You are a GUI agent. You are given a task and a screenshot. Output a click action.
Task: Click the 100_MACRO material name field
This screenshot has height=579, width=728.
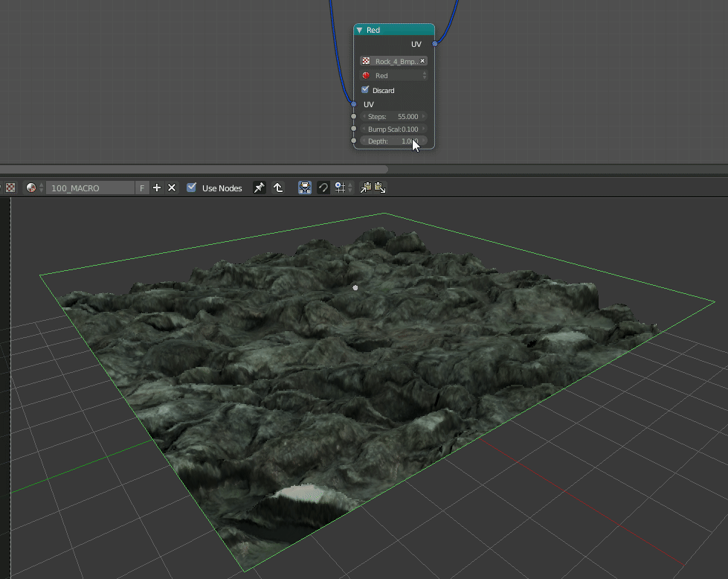91,188
